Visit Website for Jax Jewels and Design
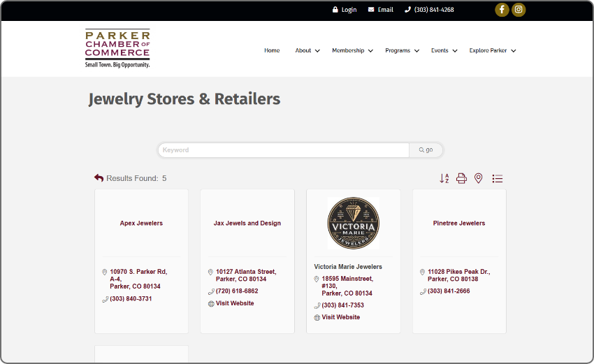 (x=235, y=303)
